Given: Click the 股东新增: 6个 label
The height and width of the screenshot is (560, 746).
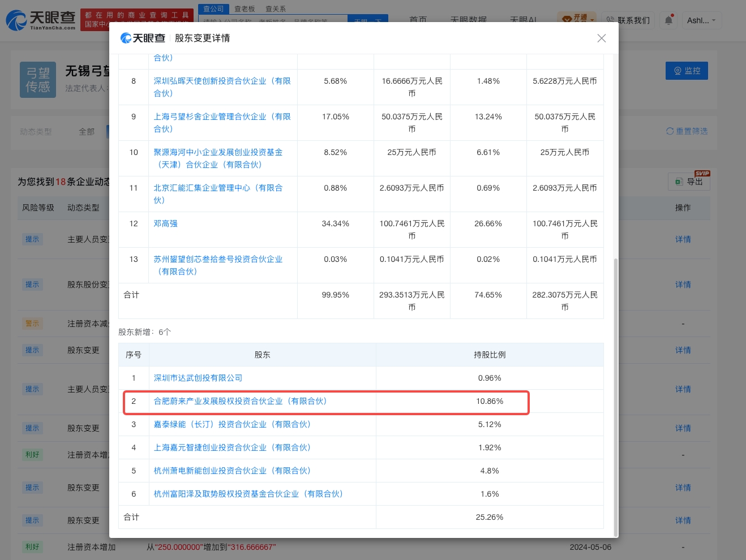Looking at the screenshot, I should coord(144,332).
